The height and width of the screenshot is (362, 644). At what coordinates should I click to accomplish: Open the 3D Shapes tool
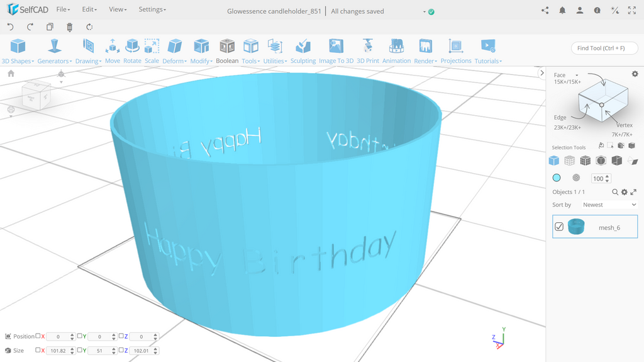(18, 51)
